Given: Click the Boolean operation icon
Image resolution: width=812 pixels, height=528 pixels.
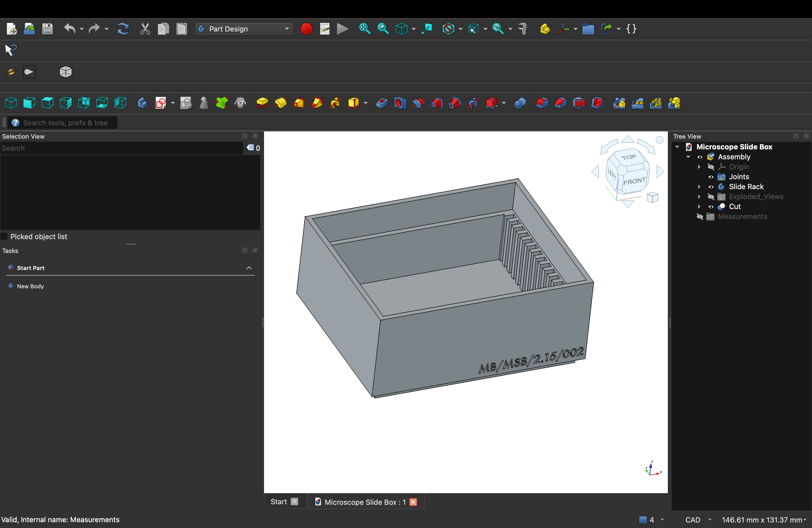Looking at the screenshot, I should coord(520,103).
